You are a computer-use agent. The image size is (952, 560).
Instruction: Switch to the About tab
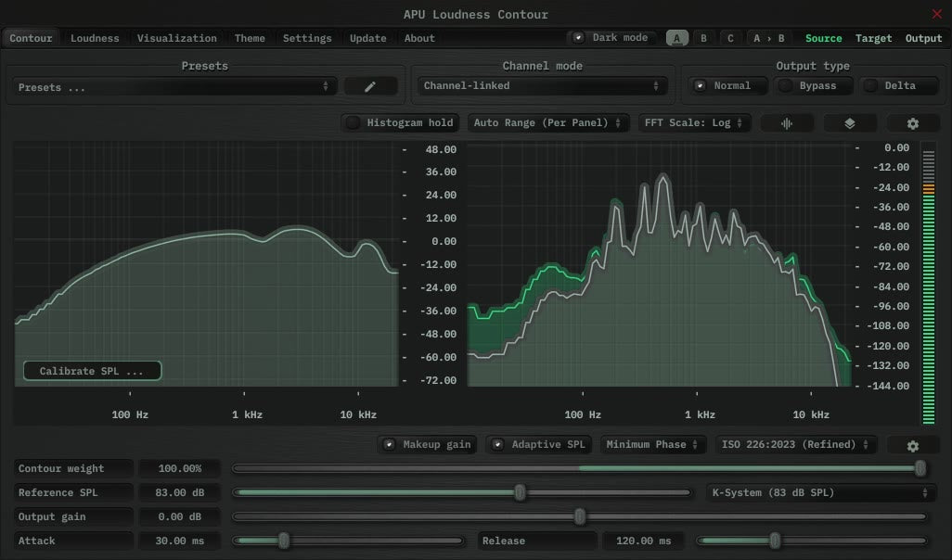click(419, 38)
